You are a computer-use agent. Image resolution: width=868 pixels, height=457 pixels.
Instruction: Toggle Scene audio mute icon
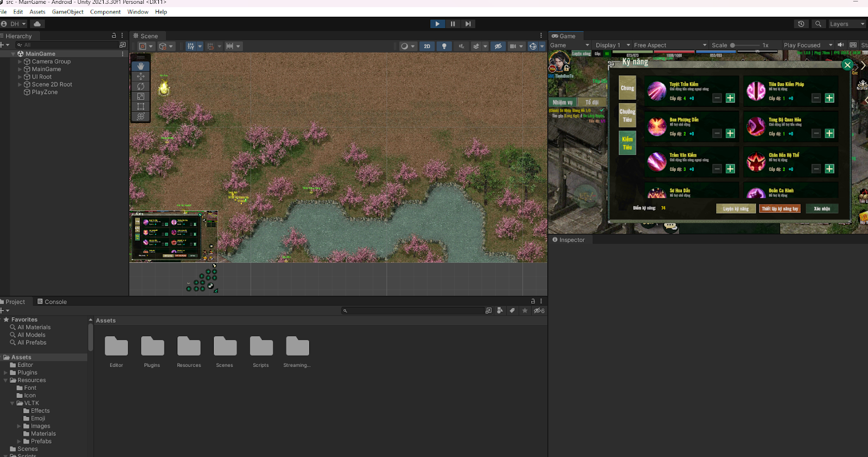pos(461,46)
